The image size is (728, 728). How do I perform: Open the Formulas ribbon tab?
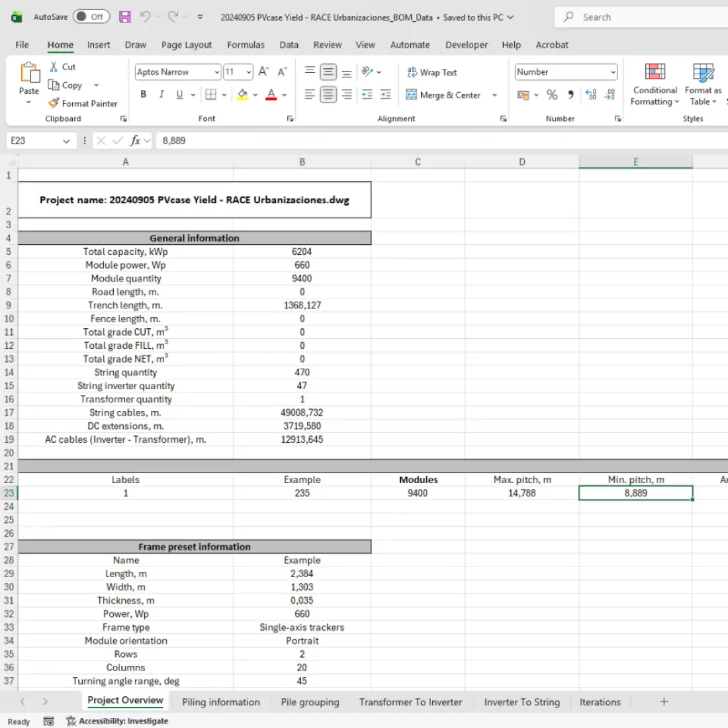click(246, 45)
